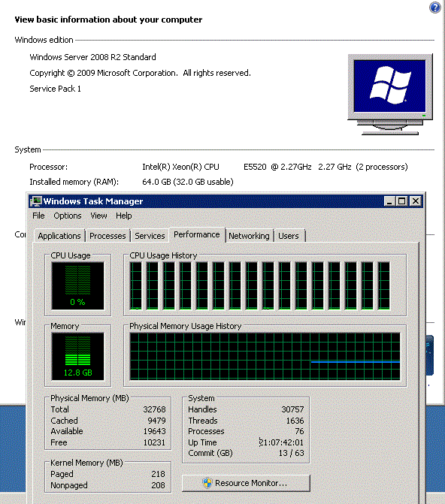Image resolution: width=445 pixels, height=504 pixels.
Task: Open Resource Monitor
Action: tap(246, 483)
